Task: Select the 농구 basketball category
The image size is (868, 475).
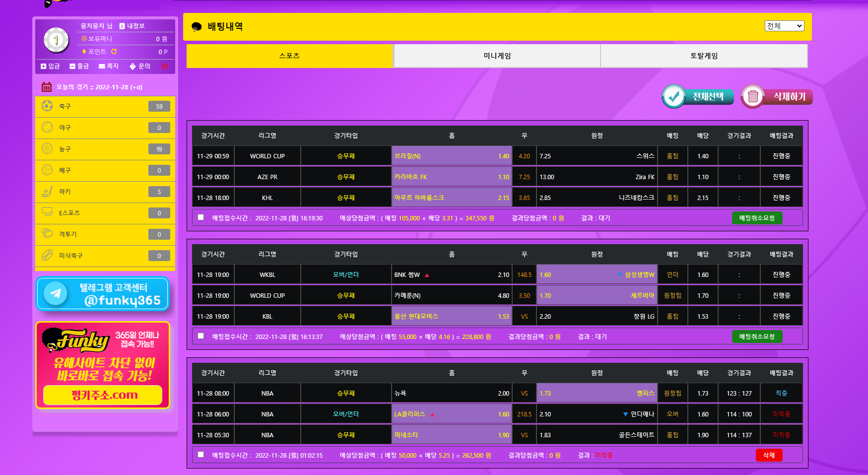Action: click(x=105, y=149)
